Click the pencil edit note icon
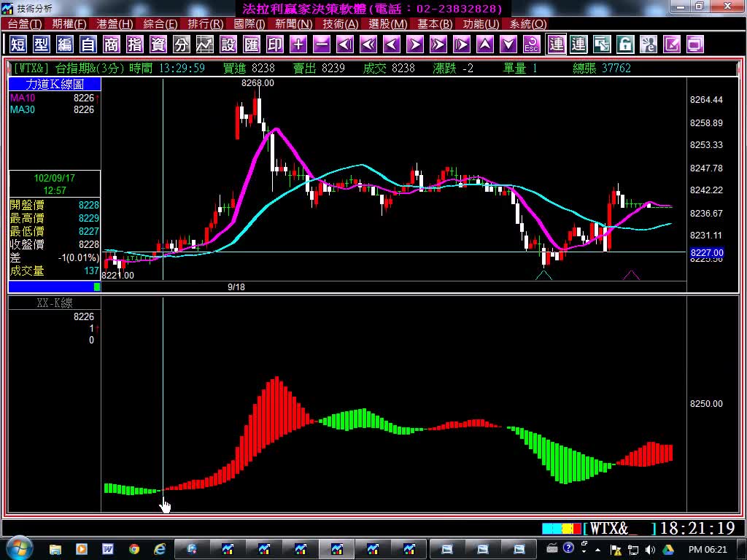Screen dimensions: 747x560 coord(672,44)
